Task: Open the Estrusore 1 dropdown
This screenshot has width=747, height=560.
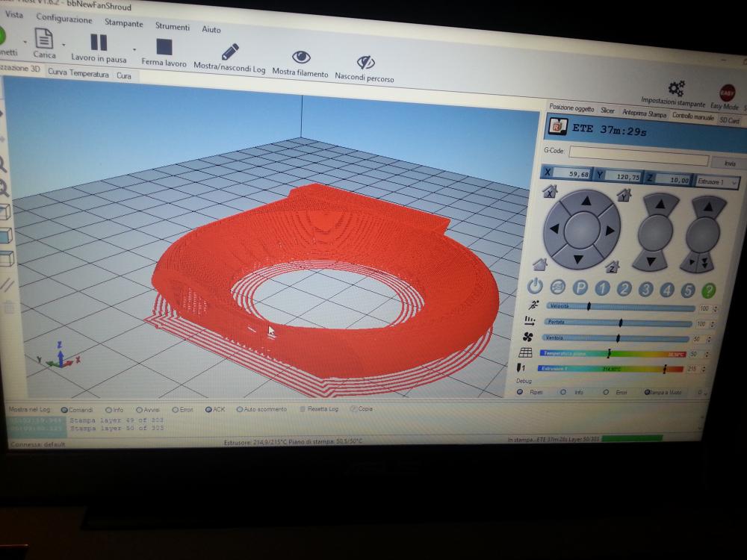Action: click(x=717, y=181)
